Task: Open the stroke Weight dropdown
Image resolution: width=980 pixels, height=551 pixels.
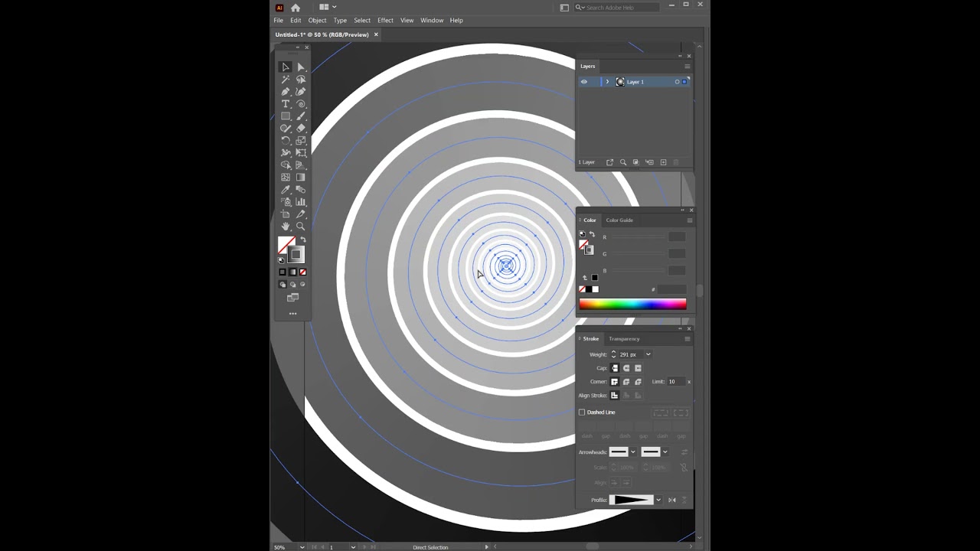Action: (648, 354)
